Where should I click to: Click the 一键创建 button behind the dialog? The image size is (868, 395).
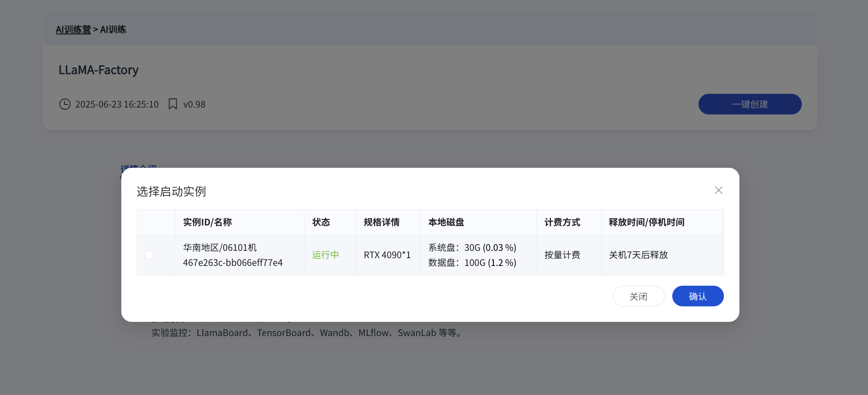tap(750, 104)
